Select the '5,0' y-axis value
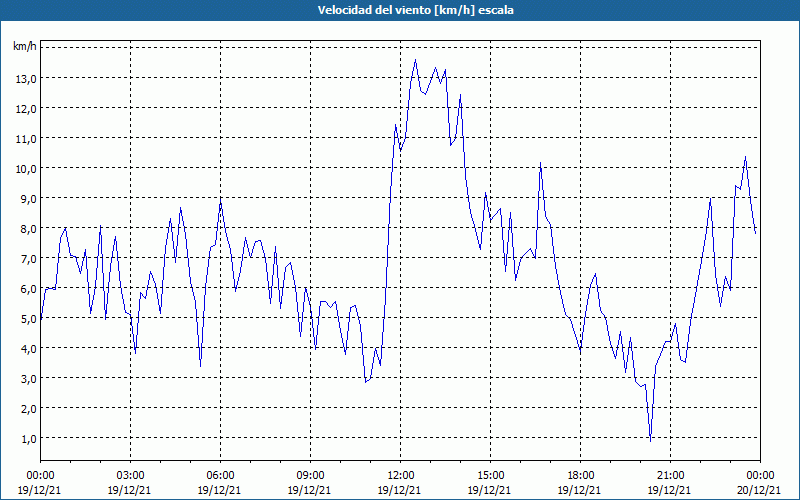 click(x=29, y=319)
